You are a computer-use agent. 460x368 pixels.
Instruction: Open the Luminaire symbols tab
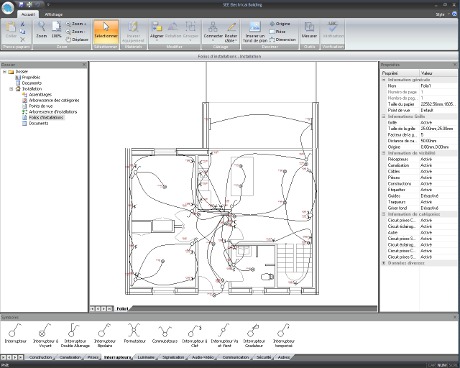point(146,357)
